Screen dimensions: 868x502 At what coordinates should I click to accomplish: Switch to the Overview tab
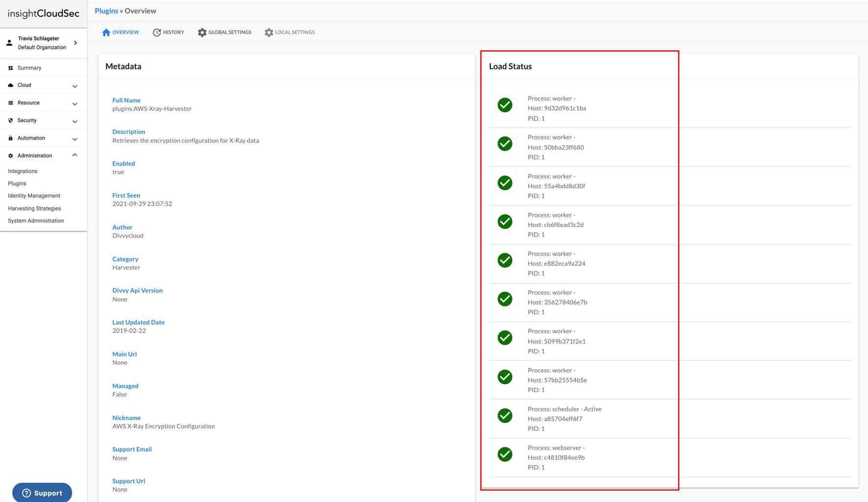tap(121, 32)
